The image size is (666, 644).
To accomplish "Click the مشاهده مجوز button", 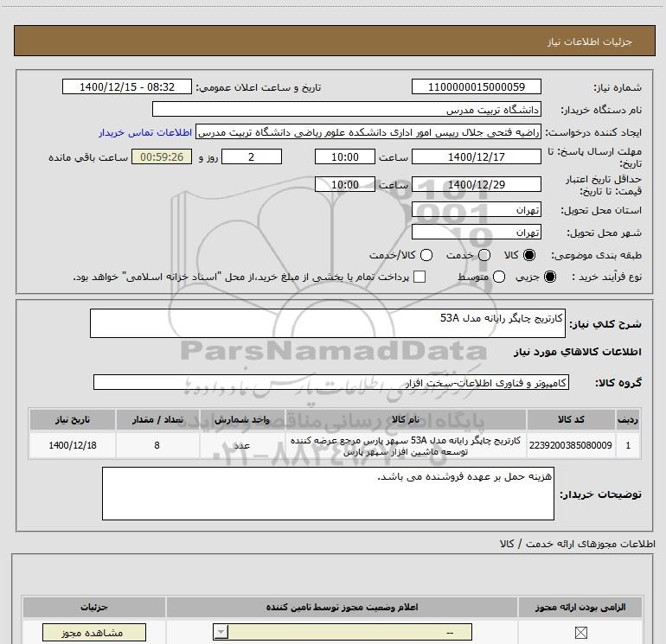I will (x=94, y=633).
